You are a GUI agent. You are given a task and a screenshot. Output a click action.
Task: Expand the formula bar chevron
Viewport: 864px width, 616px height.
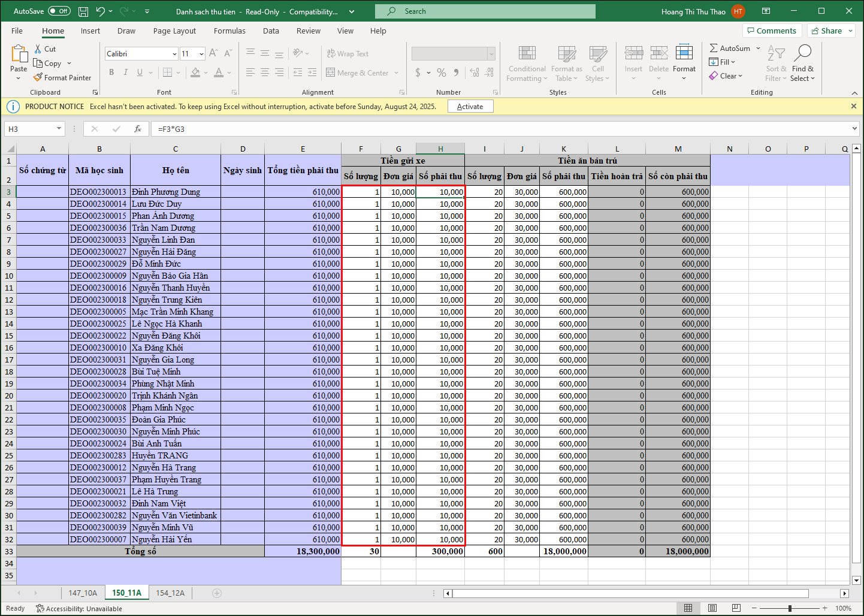854,129
